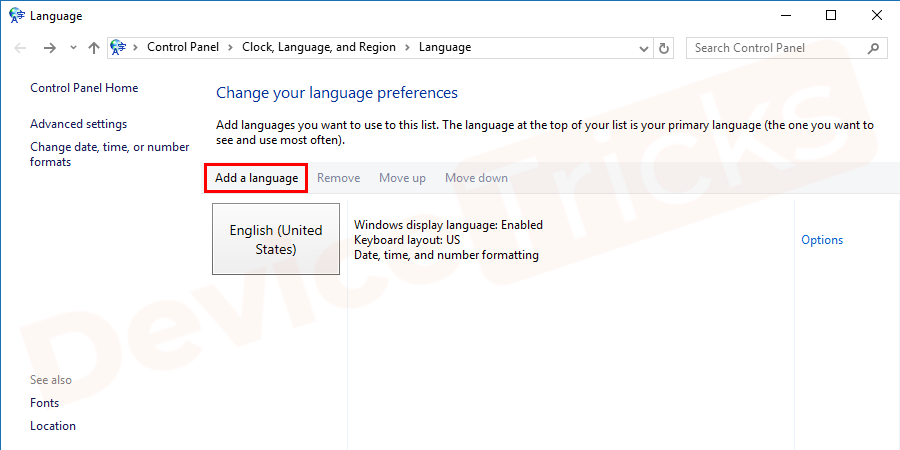Open Clock, Language, and Region breadcrumb
Viewport: 900px width, 450px height.
[319, 48]
